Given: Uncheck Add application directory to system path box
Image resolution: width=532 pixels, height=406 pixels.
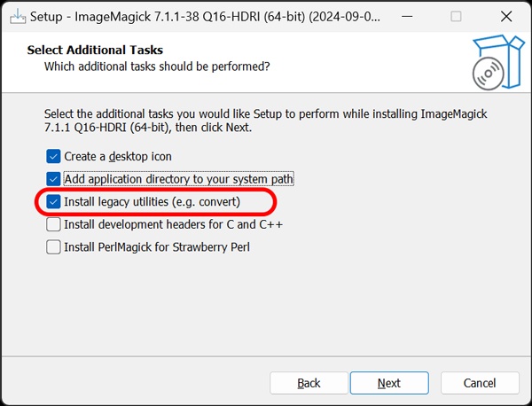Looking at the screenshot, I should pyautogui.click(x=53, y=179).
